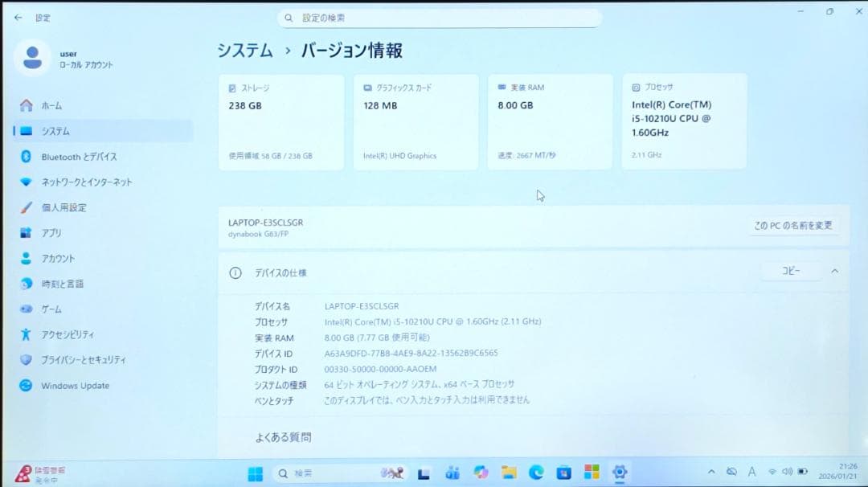Open Microsoft Store from the taskbar

click(x=564, y=473)
